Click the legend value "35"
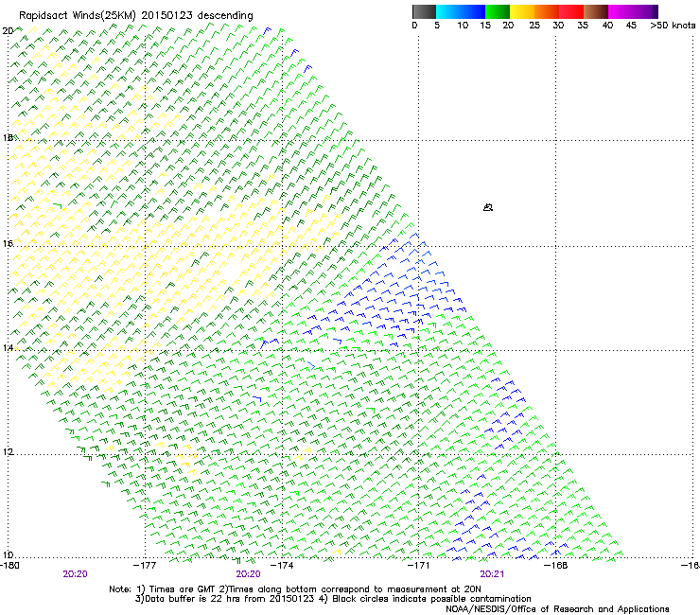 583,26
